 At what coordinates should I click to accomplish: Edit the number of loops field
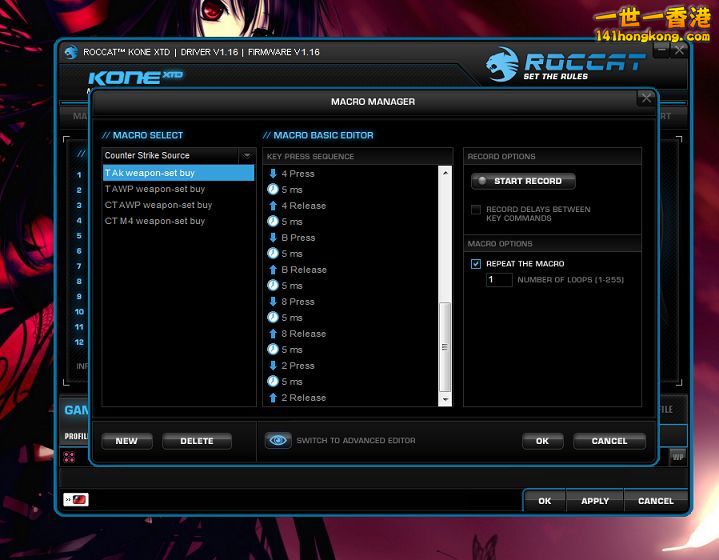click(x=499, y=280)
